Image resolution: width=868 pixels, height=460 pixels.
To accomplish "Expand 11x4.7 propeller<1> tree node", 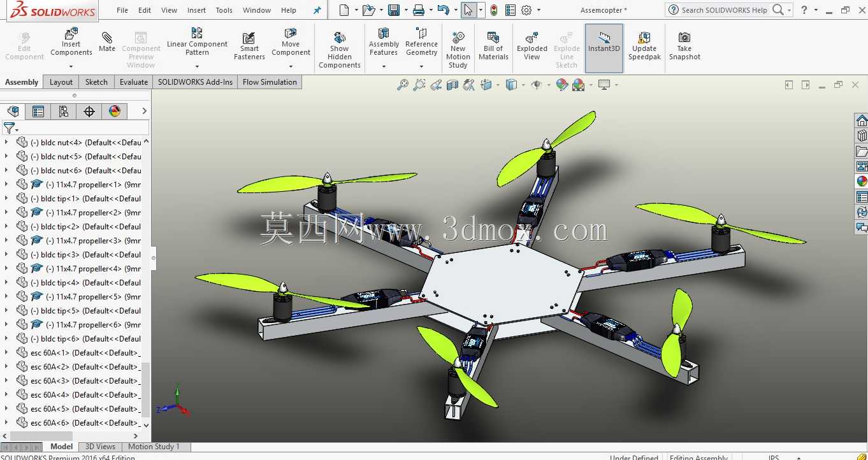I will [6, 184].
